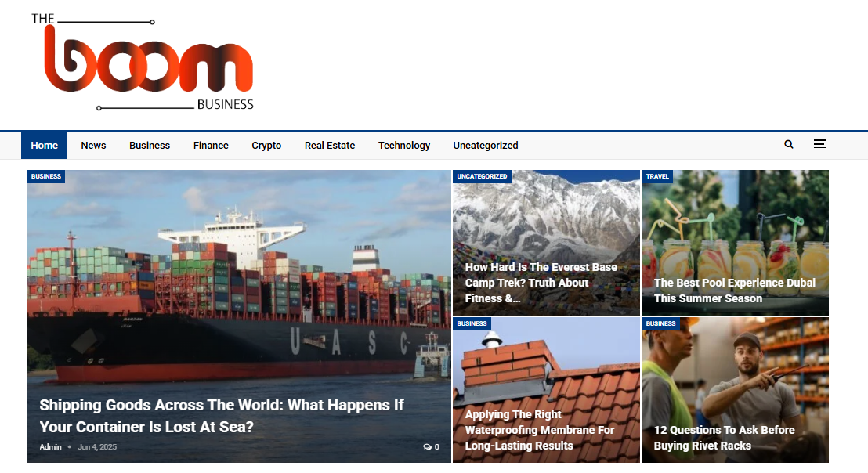The image size is (868, 473).
Task: Click the Travel category badge
Action: (657, 176)
